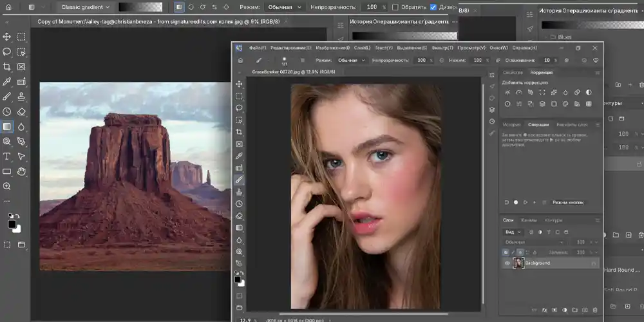
Task: Select the Background layer thumbnail
Action: click(x=518, y=263)
